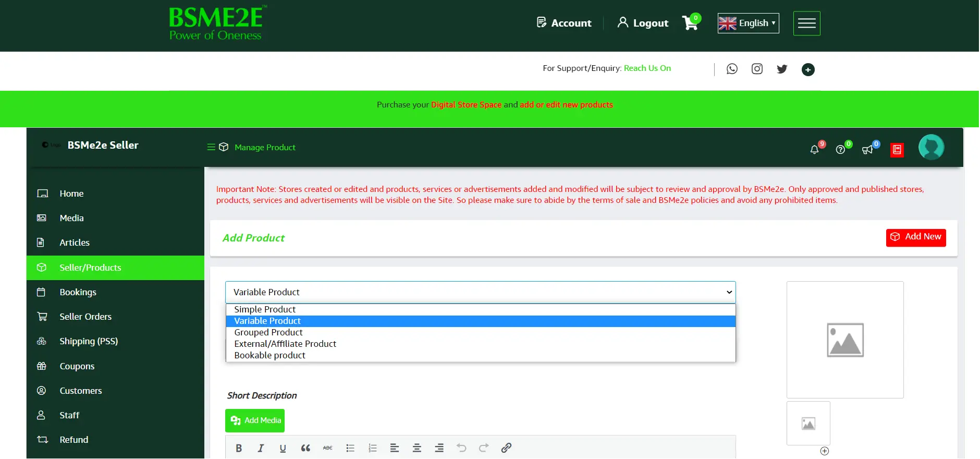Viewport: 980px width, 459px height.
Task: Insert numbered list in editor
Action: [x=372, y=448]
